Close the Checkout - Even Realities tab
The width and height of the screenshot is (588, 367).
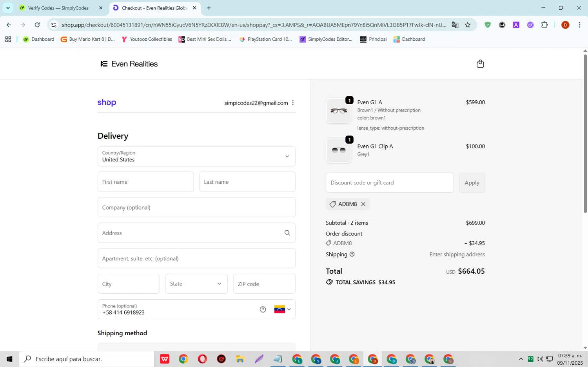click(x=194, y=8)
